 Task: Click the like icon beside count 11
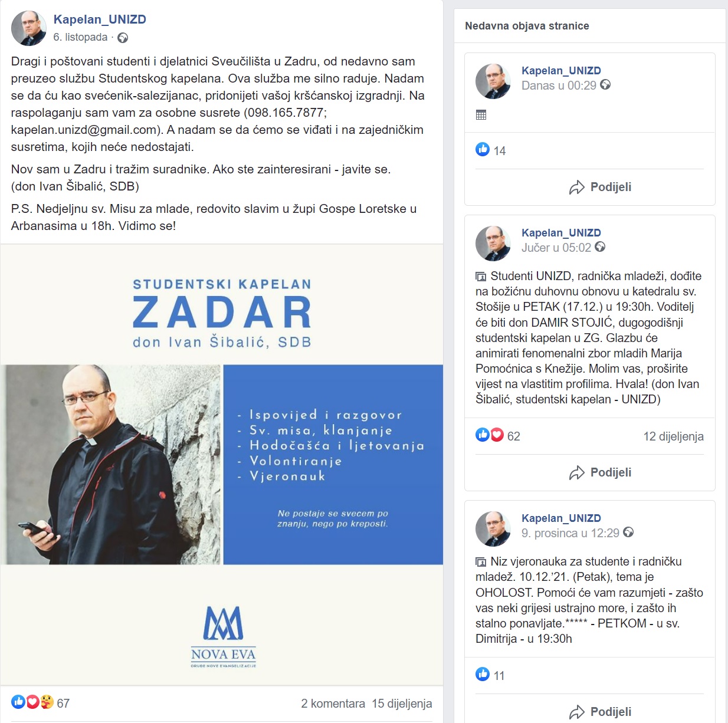(483, 674)
